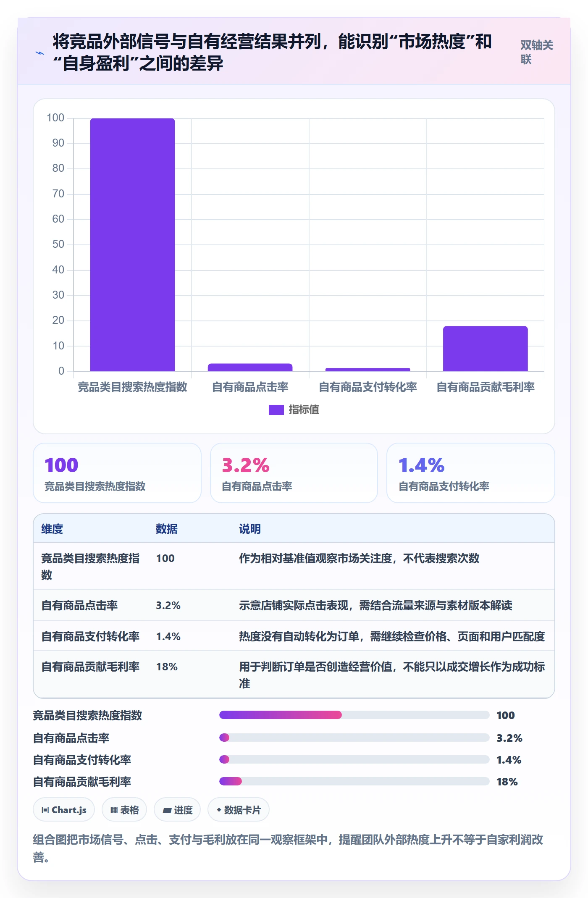This screenshot has width=588, height=898.
Task: Click the footer note starting 组合图把市场信号
Action: [288, 848]
